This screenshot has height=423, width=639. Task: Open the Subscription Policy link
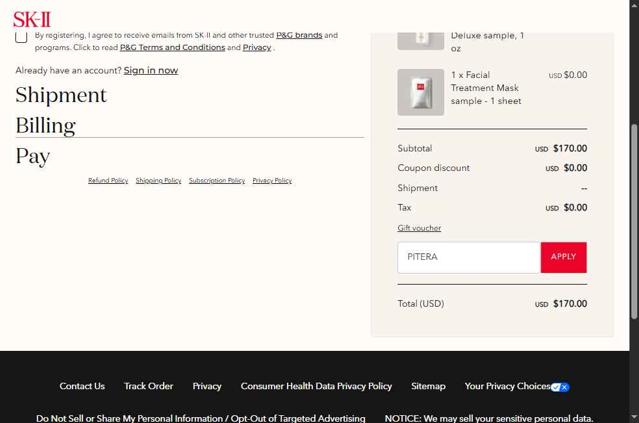pyautogui.click(x=217, y=181)
